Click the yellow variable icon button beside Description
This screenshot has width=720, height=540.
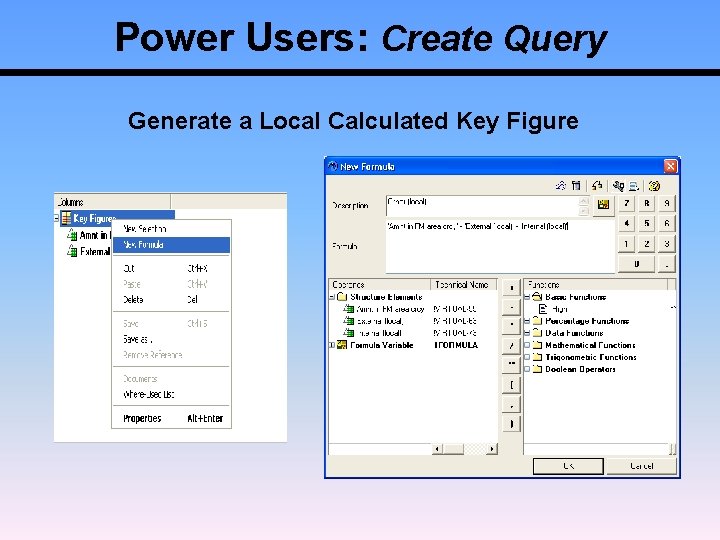click(x=603, y=205)
